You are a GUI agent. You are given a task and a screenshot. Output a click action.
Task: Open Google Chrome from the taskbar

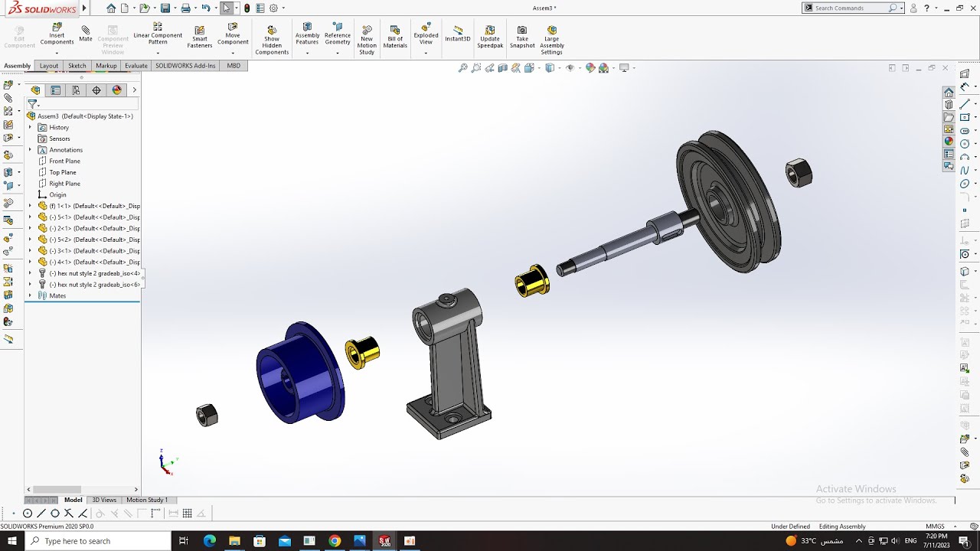coord(335,541)
